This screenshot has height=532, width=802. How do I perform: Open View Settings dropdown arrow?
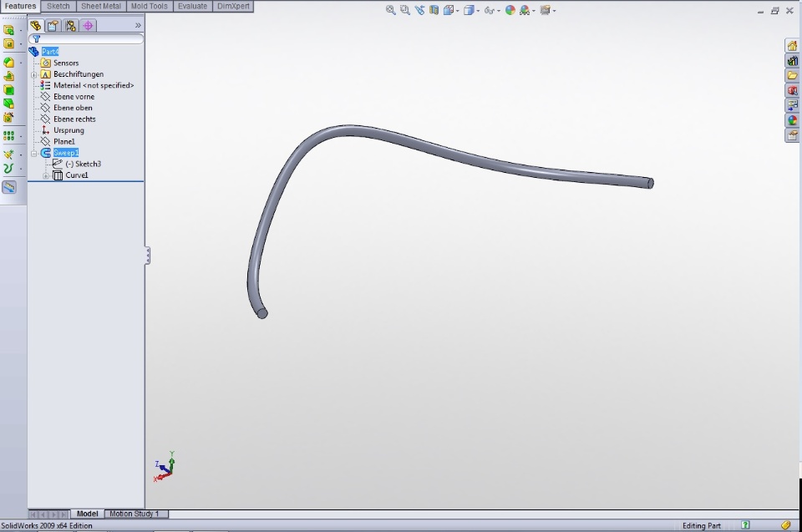pos(554,11)
